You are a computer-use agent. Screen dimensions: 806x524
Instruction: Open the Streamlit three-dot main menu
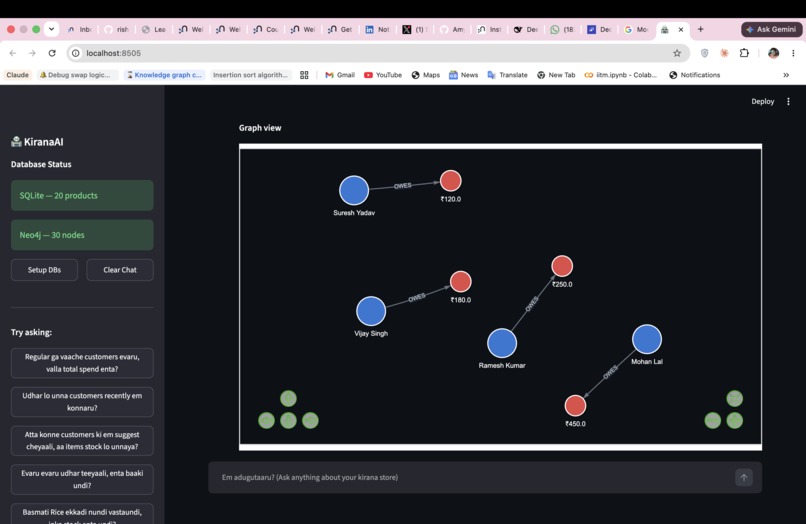788,101
